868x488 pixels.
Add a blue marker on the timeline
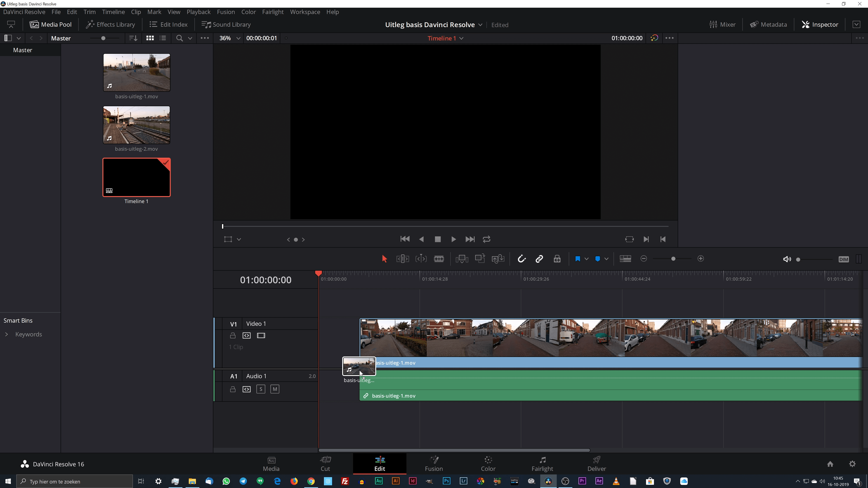pyautogui.click(x=597, y=259)
